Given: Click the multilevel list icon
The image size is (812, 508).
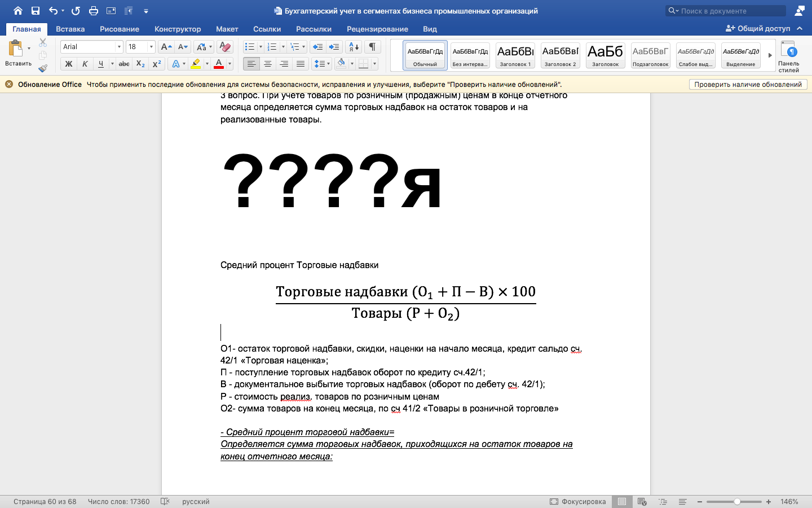Looking at the screenshot, I should point(294,47).
